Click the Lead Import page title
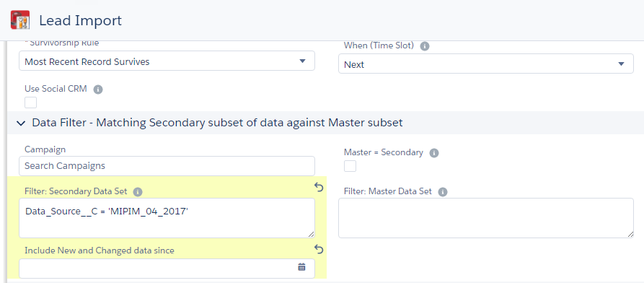This screenshot has width=644, height=283. pyautogui.click(x=81, y=20)
